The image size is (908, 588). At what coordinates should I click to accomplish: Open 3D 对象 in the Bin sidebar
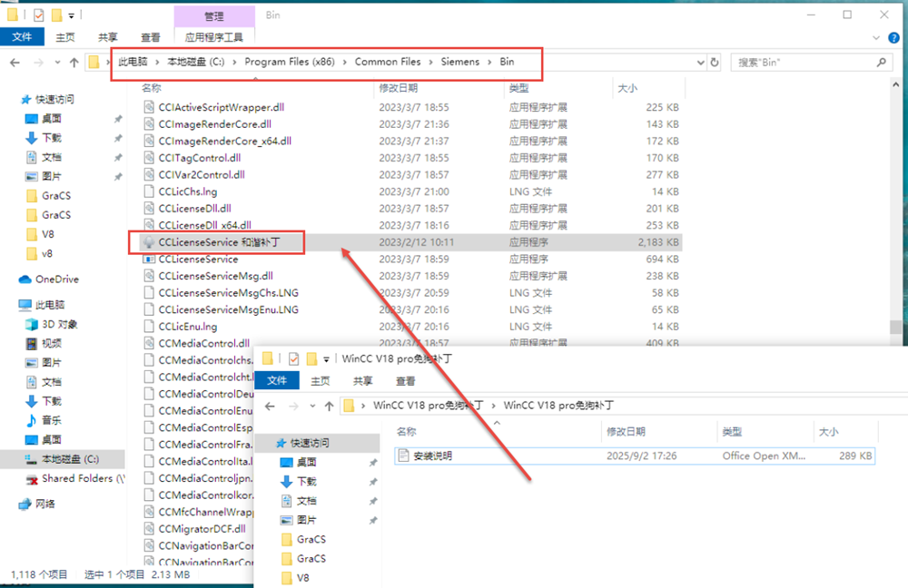click(59, 324)
